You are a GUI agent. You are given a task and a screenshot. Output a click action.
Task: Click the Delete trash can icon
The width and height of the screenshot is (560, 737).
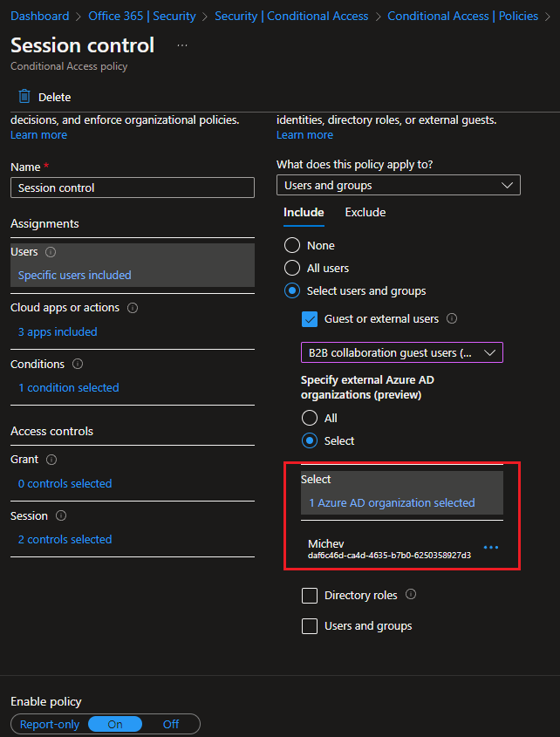pos(24,96)
